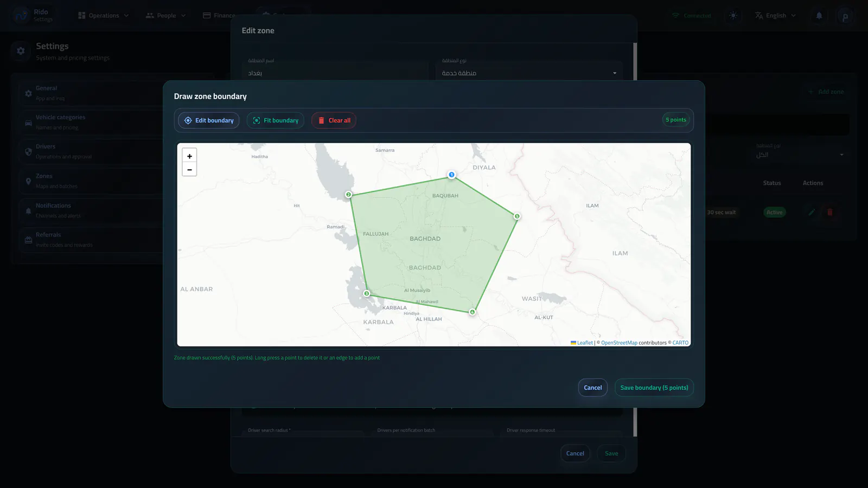Toggle the light/dark theme icon
This screenshot has width=868, height=488.
coord(733,16)
